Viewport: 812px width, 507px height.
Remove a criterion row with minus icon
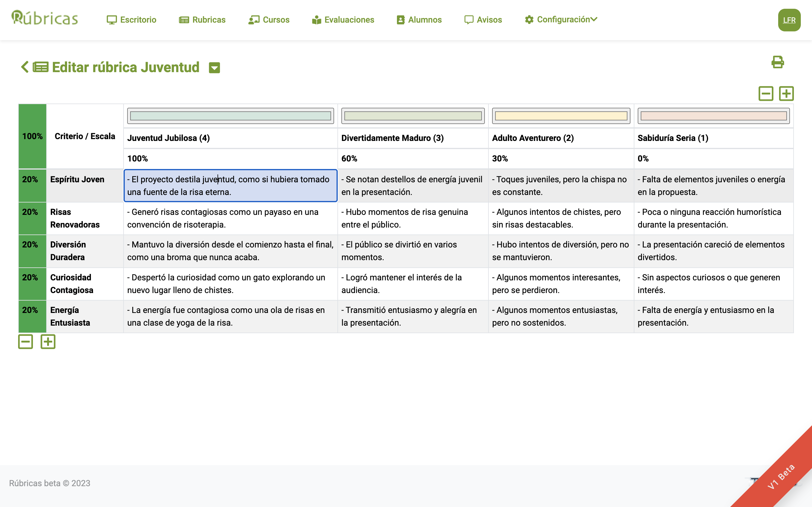(x=25, y=342)
